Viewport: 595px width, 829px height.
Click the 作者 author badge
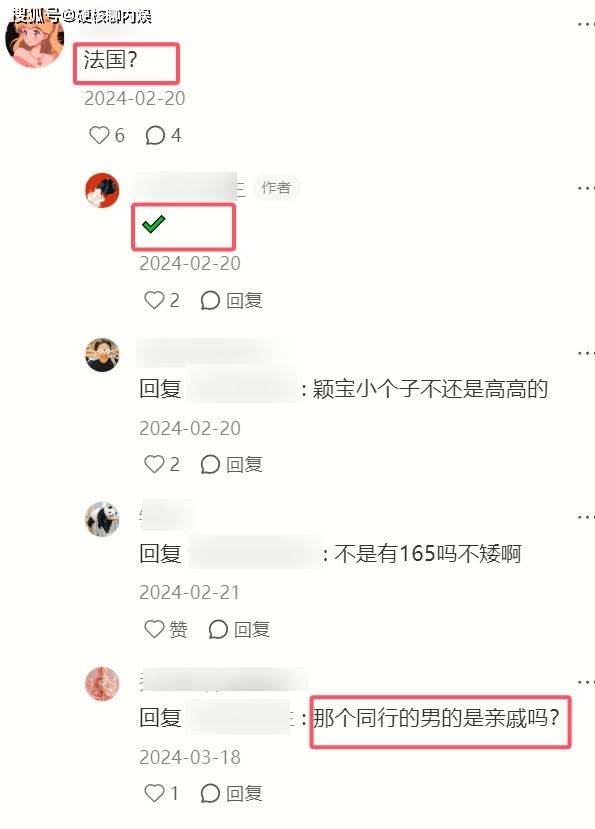pos(276,188)
